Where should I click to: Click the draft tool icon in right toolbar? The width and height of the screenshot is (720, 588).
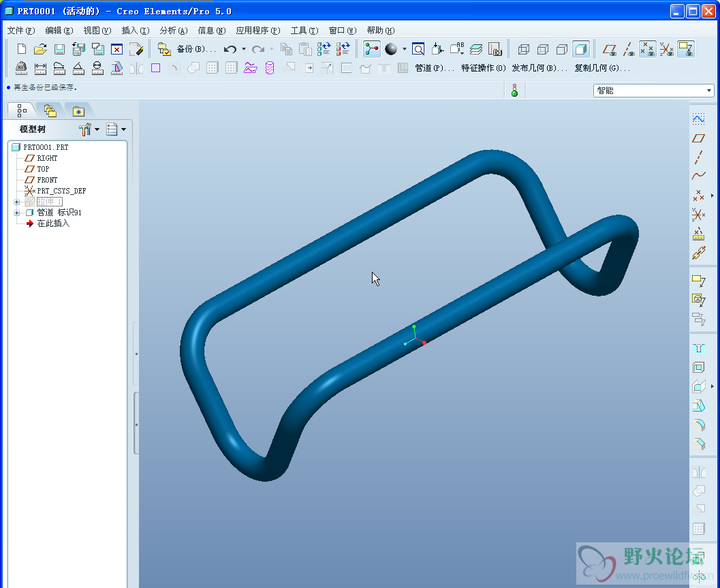coord(698,405)
